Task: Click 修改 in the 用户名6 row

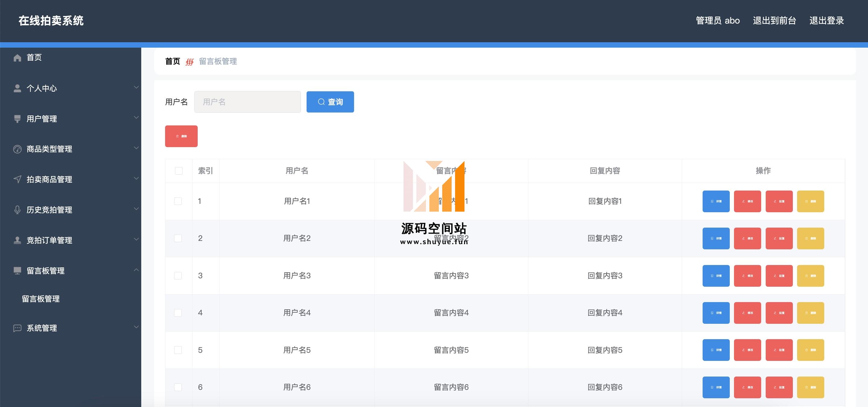Action: point(747,387)
